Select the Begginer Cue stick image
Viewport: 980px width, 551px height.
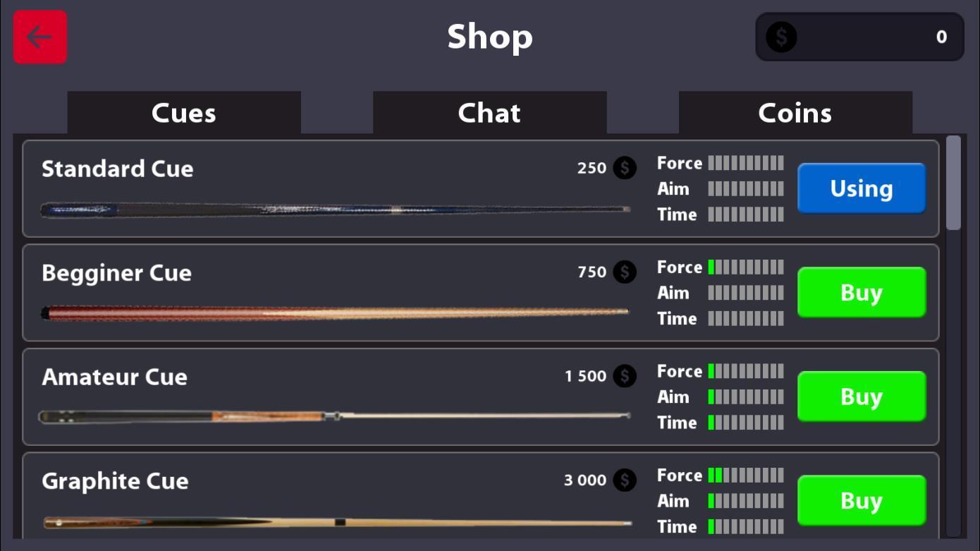[335, 313]
